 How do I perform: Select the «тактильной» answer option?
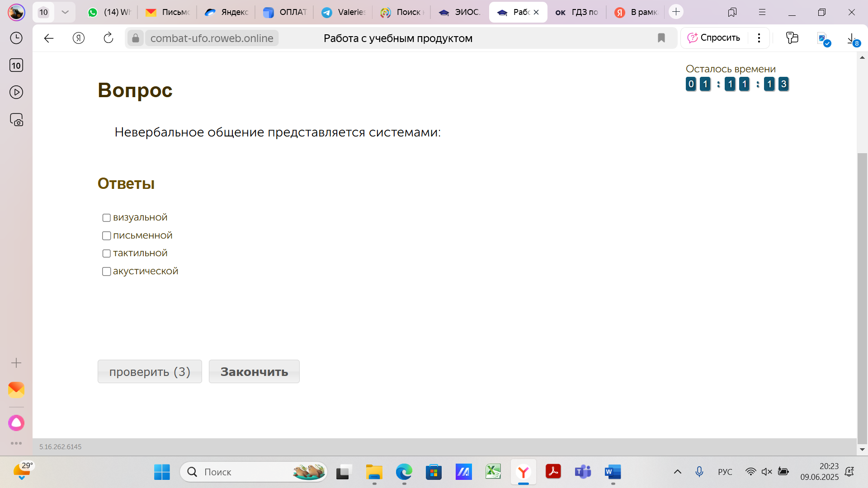[x=107, y=253]
